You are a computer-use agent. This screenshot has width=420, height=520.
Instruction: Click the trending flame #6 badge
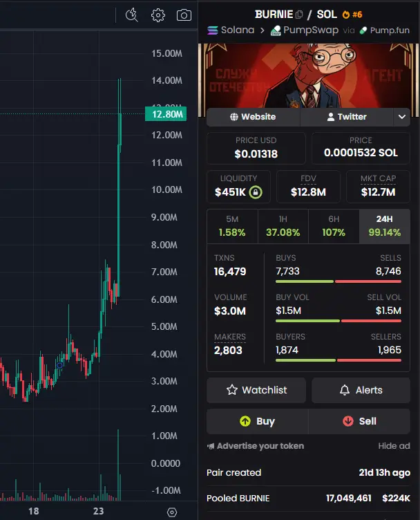pos(352,15)
